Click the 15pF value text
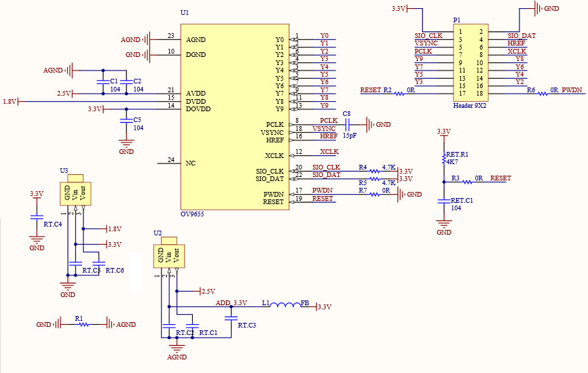Screen dimensions: 588x373 [x=350, y=136]
